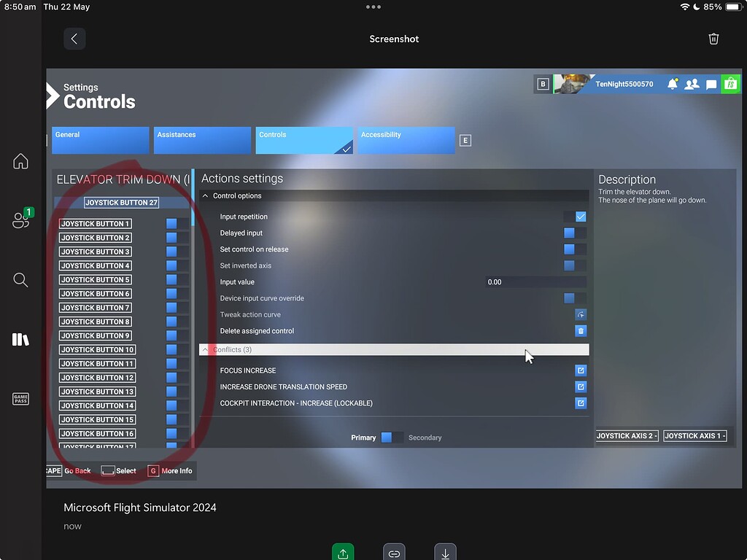Click the Go Back button

point(77,470)
